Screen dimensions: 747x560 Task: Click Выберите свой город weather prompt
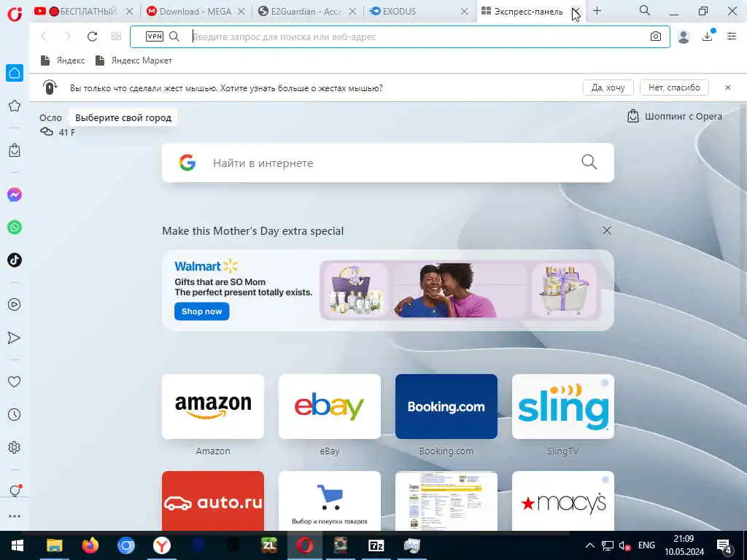pos(123,117)
